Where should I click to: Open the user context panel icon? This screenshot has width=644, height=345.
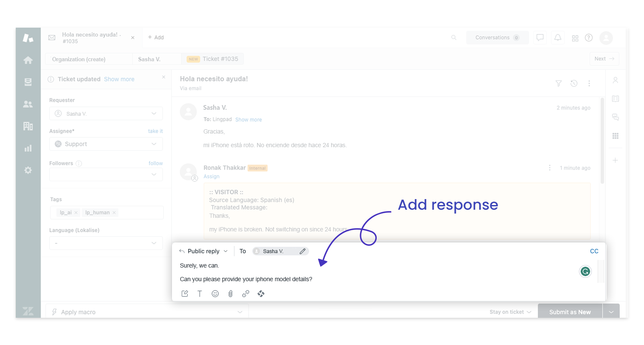coord(615,80)
